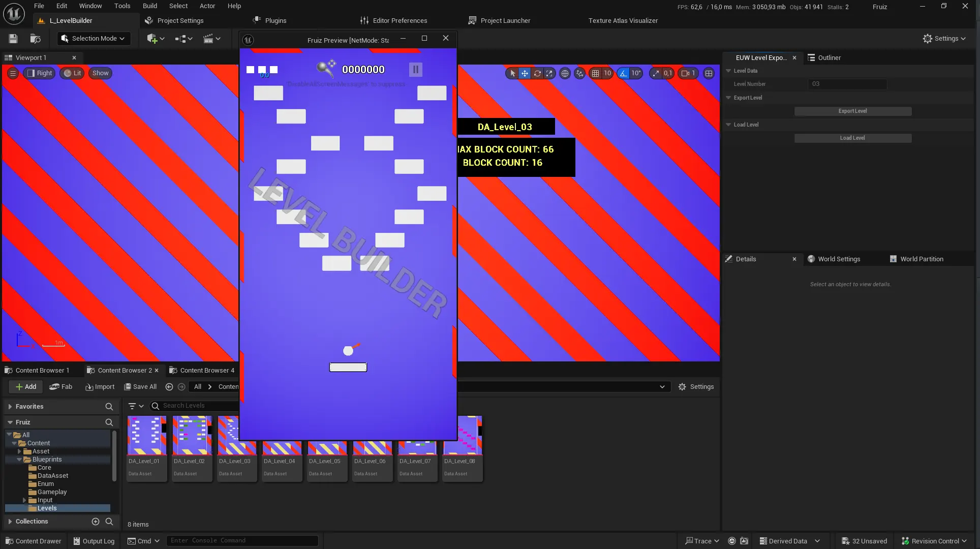Open the browse content icon next to save
Viewport: 980px width, 549px height.
pyautogui.click(x=36, y=39)
